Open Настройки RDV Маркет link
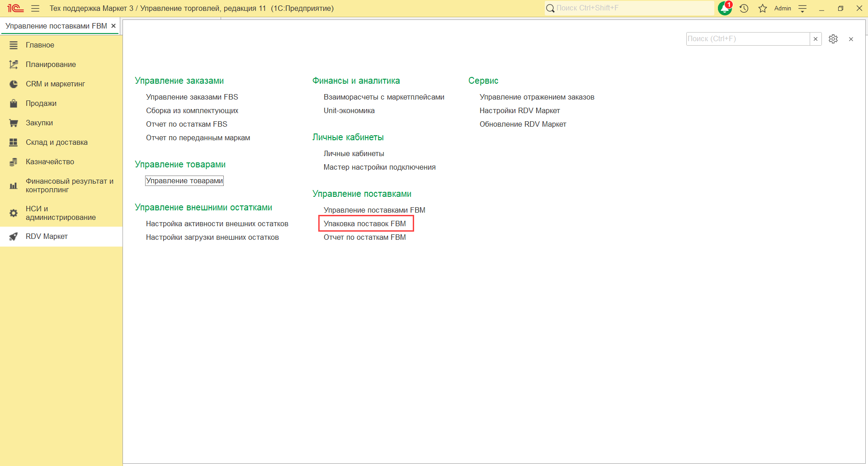868x466 pixels. (x=519, y=110)
